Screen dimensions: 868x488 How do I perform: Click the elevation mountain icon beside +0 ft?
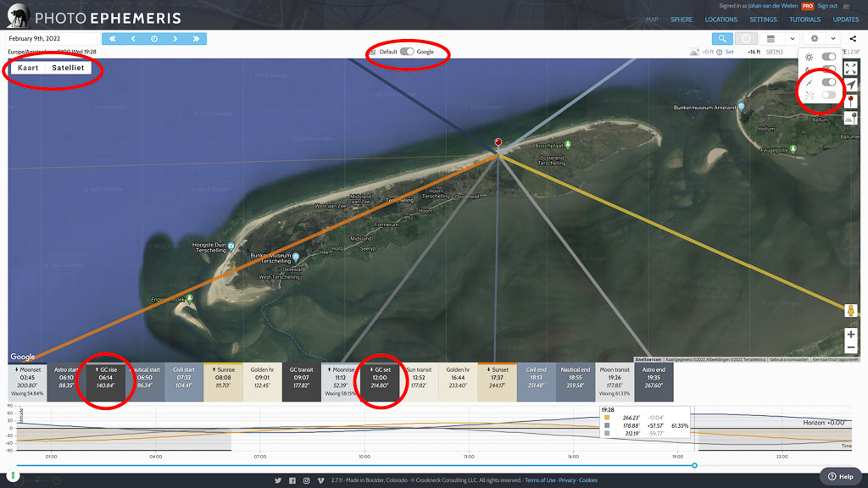694,52
